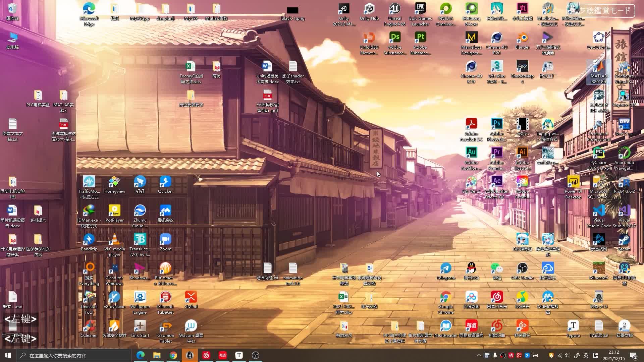Select the GeoGebra desktop icon
This screenshot has height=362, width=644.
point(599,41)
